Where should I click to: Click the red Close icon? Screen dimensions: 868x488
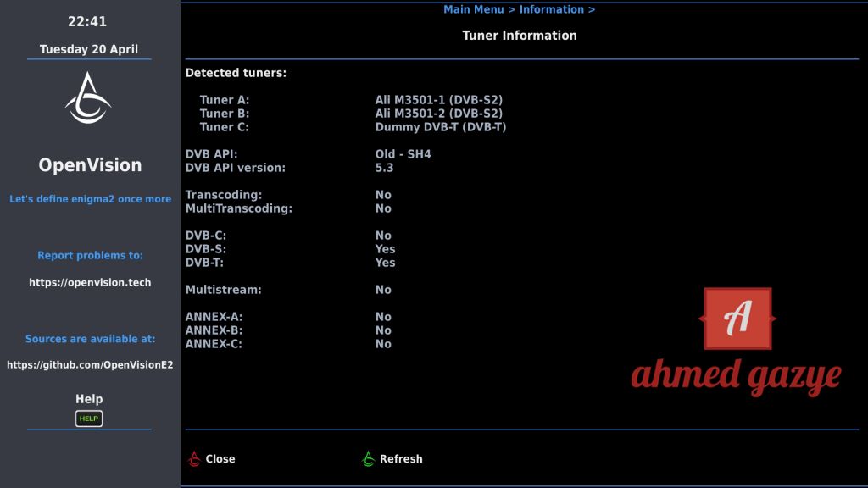coord(194,458)
